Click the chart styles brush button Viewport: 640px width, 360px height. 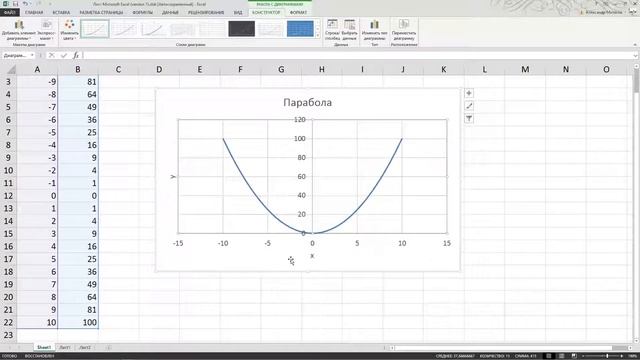469,106
